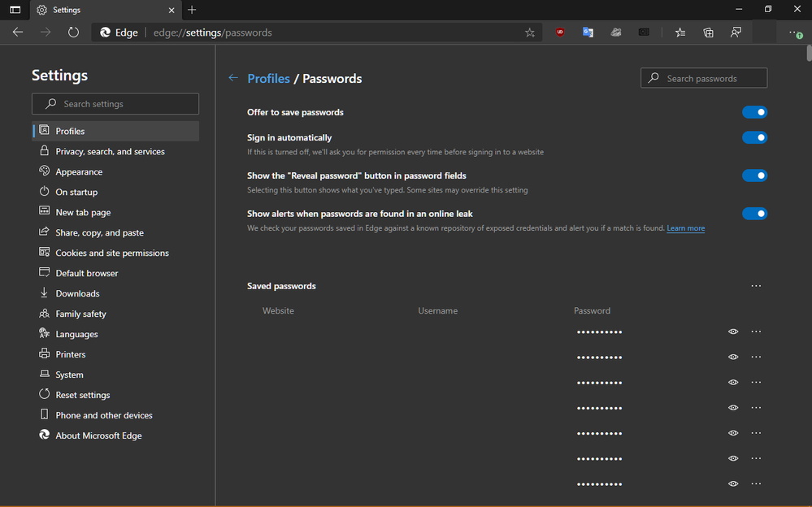This screenshot has height=507, width=812.
Task: Click the Password column header
Action: pyautogui.click(x=592, y=310)
